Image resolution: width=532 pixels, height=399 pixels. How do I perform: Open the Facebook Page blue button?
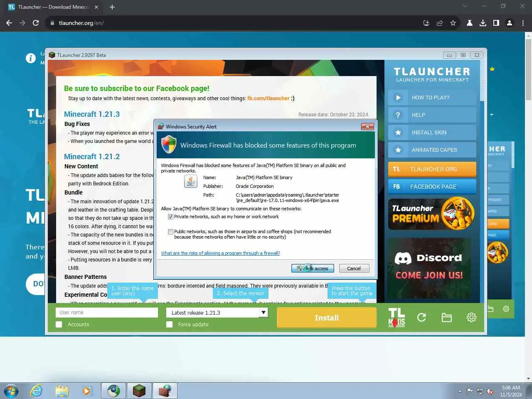point(432,187)
